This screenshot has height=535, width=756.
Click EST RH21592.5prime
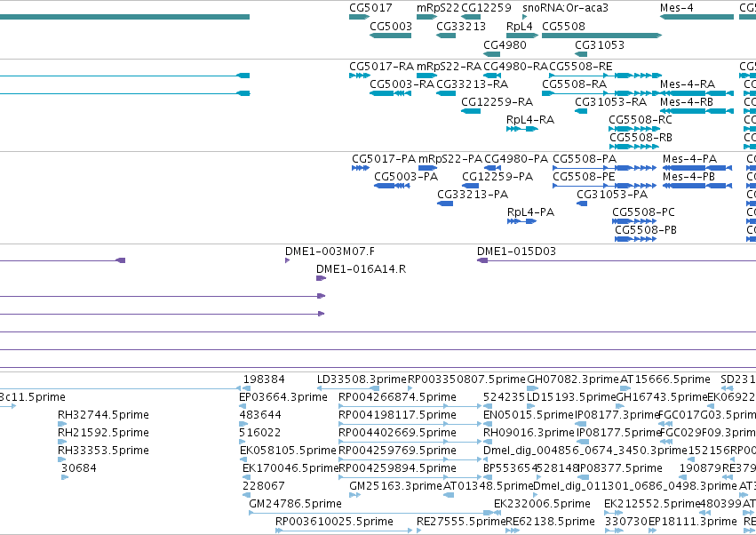click(x=103, y=433)
